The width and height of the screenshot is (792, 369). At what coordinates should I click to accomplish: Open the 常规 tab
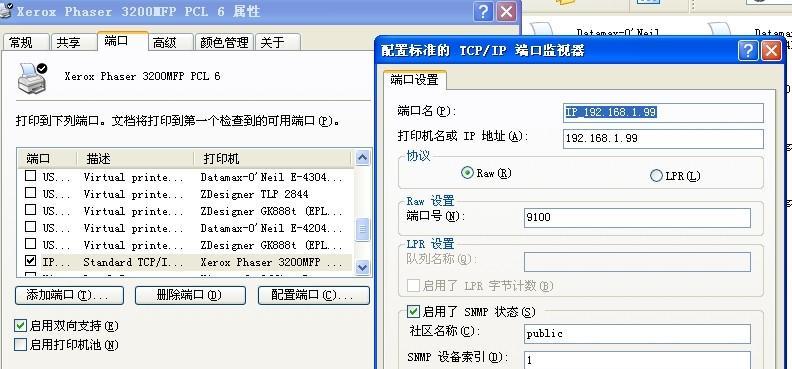(26, 42)
